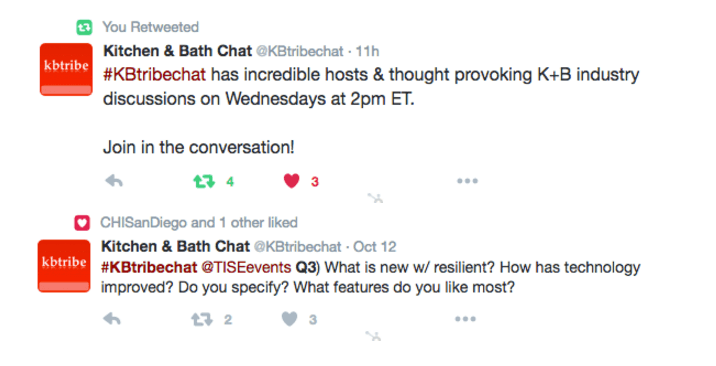Click CHISanDiego and 1 other liked
The height and width of the screenshot is (366, 716).
[x=199, y=223]
